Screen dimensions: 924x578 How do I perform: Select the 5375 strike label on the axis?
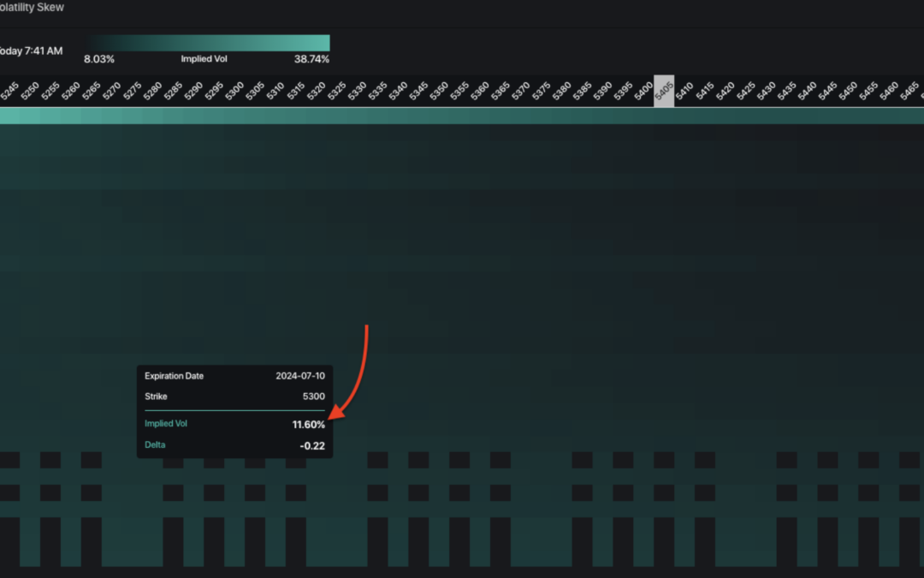[541, 91]
